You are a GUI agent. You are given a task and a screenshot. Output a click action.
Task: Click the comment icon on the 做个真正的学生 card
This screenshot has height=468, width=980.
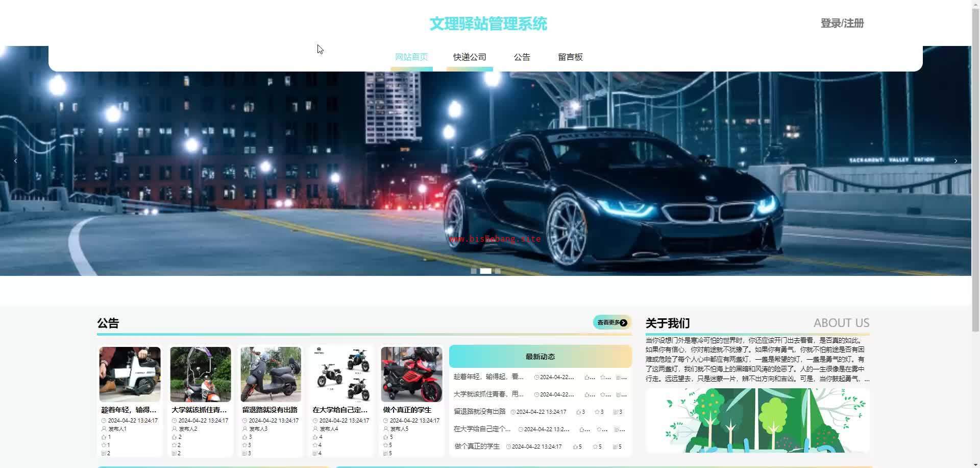coord(385,454)
